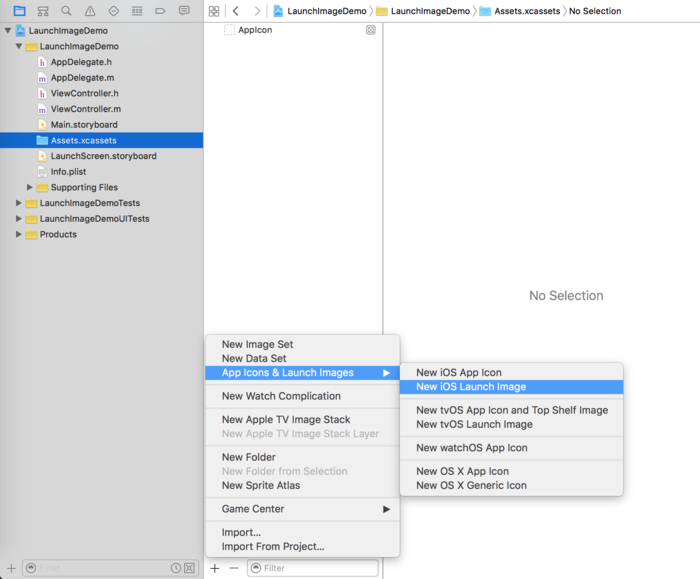Open the Issue navigator warning icon
The image size is (700, 579).
(90, 11)
